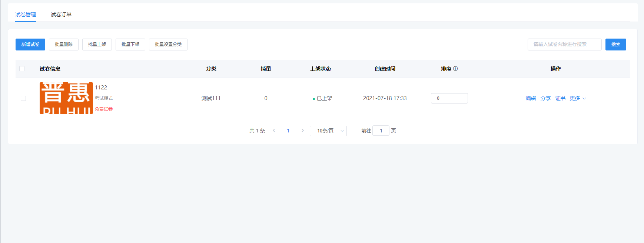644x243 pixels.
Task: Click the 批量删除 button
Action: coord(64,45)
